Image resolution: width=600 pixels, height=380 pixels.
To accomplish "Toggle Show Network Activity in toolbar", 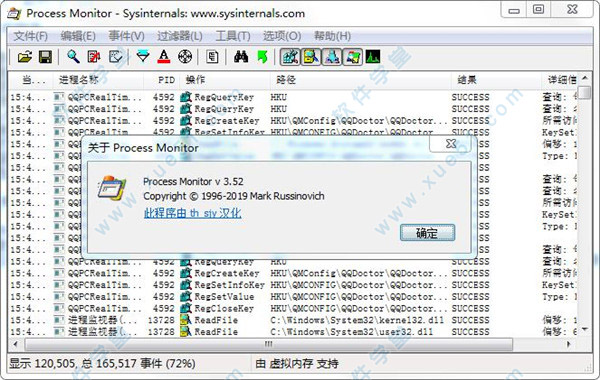I will 332,57.
